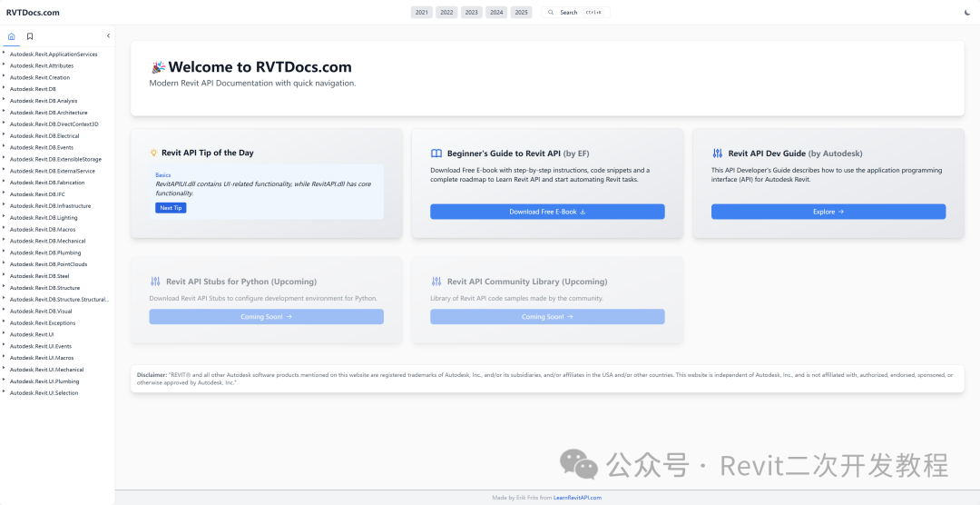Expand Autodesk.Revit.Creation arrow
Screen dimensions: 980x505
(x=5, y=76)
